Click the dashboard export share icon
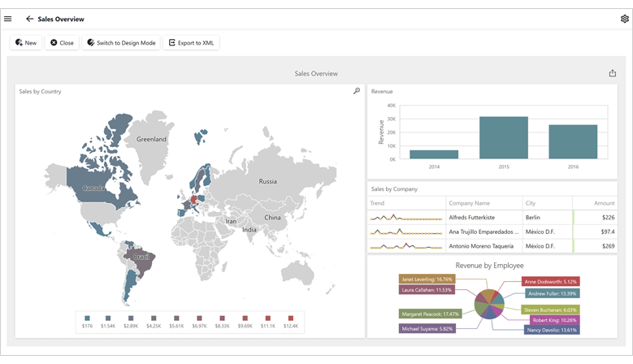 pos(612,73)
